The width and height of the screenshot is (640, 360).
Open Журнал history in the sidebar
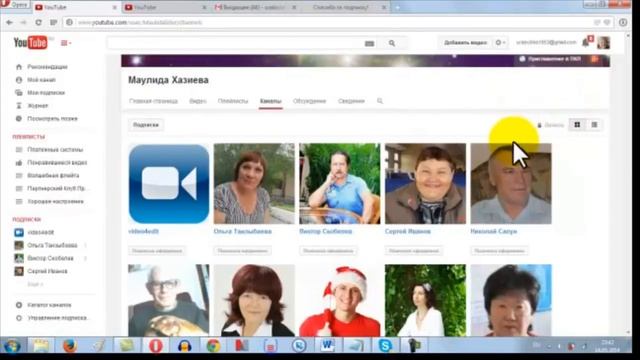click(37, 106)
